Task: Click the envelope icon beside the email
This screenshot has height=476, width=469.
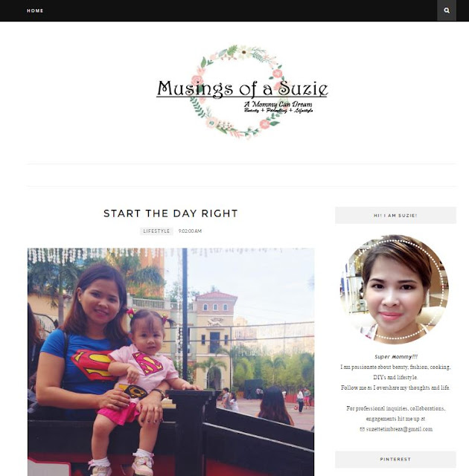Action: pos(362,429)
